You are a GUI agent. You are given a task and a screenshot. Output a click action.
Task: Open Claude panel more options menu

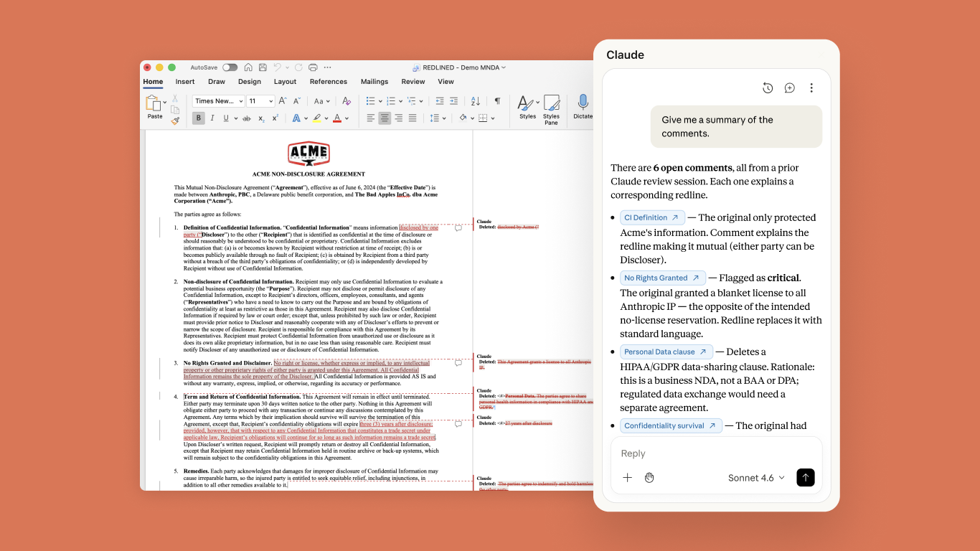point(811,88)
